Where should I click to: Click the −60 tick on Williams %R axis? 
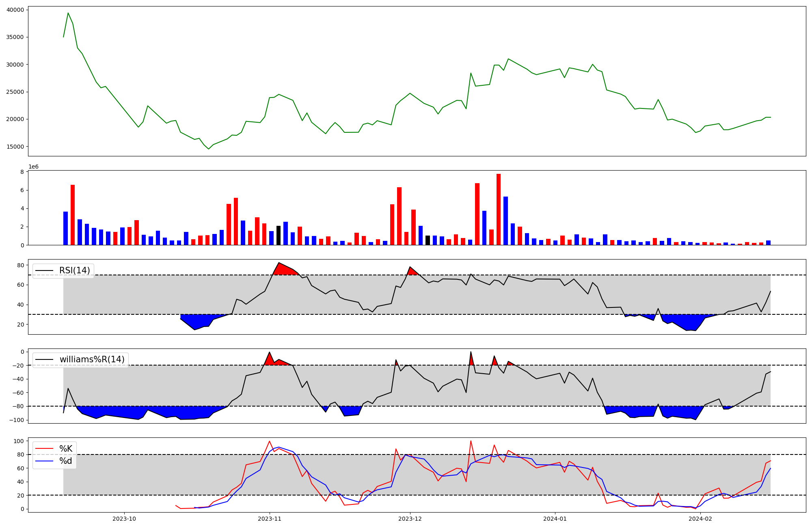click(17, 393)
